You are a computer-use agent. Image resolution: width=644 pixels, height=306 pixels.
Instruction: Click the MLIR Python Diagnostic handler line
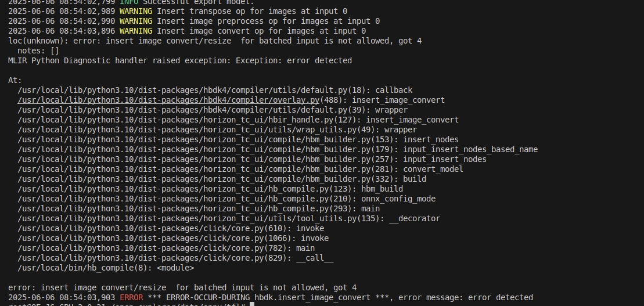point(180,60)
